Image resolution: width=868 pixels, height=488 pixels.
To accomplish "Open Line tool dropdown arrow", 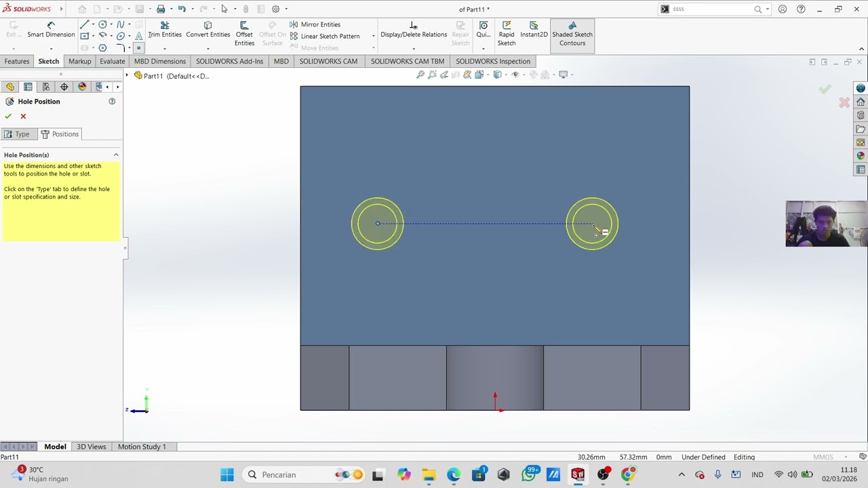I will pyautogui.click(x=93, y=24).
